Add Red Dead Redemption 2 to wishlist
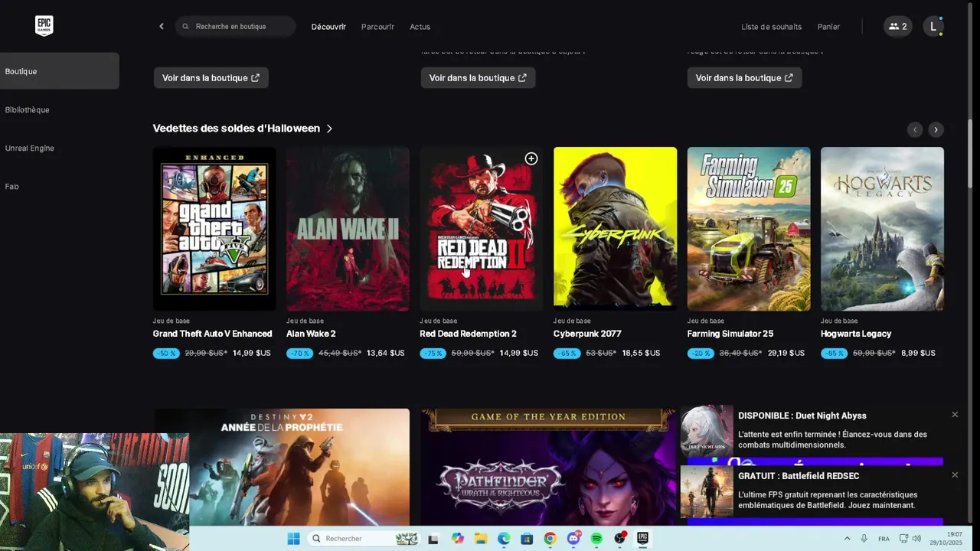 click(531, 158)
